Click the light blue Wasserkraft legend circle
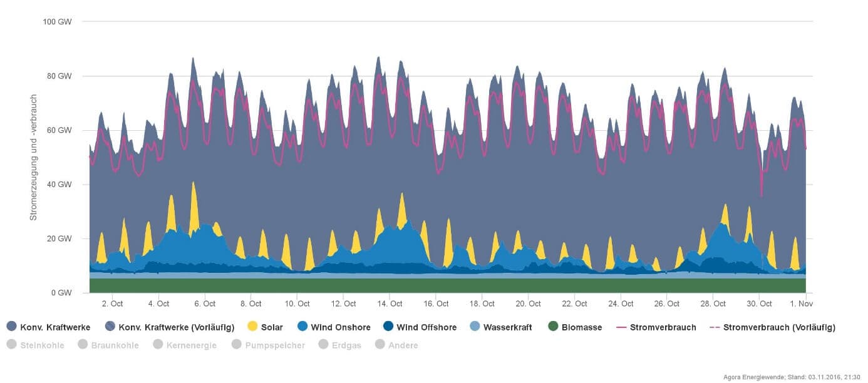The width and height of the screenshot is (868, 383). click(x=475, y=327)
